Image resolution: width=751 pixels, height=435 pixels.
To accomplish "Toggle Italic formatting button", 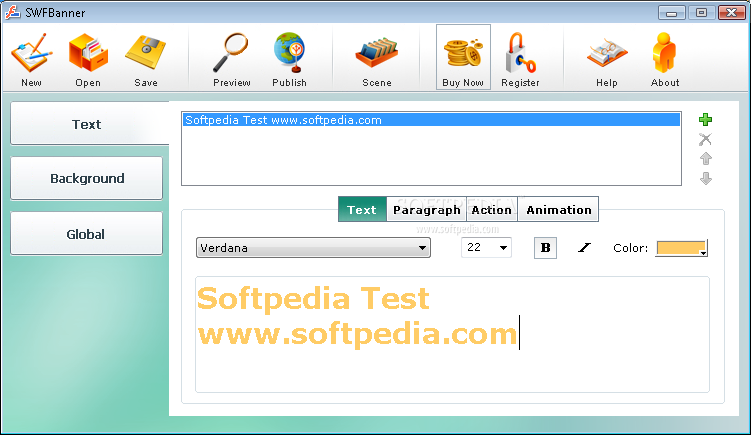I will [584, 248].
